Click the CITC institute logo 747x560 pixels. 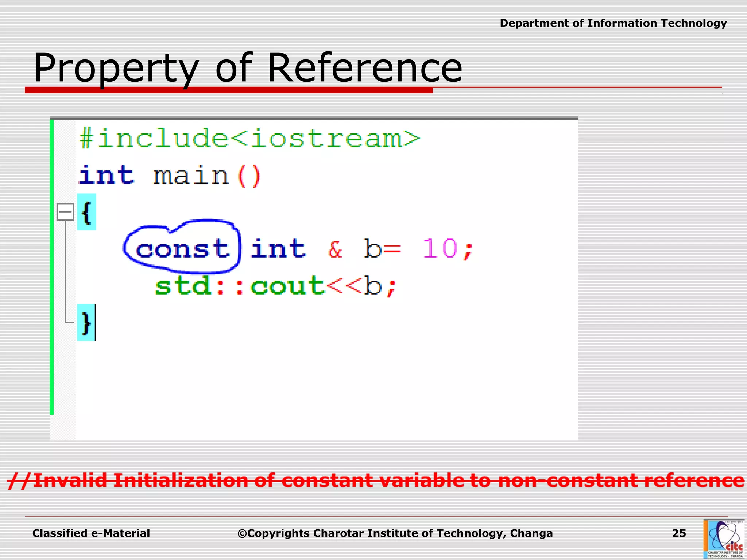724,539
